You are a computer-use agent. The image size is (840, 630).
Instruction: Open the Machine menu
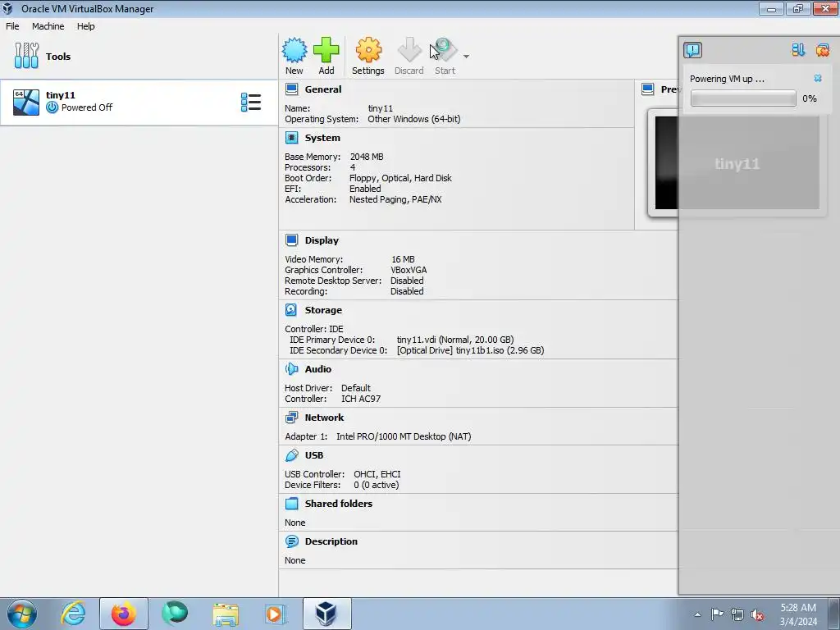[x=48, y=26]
